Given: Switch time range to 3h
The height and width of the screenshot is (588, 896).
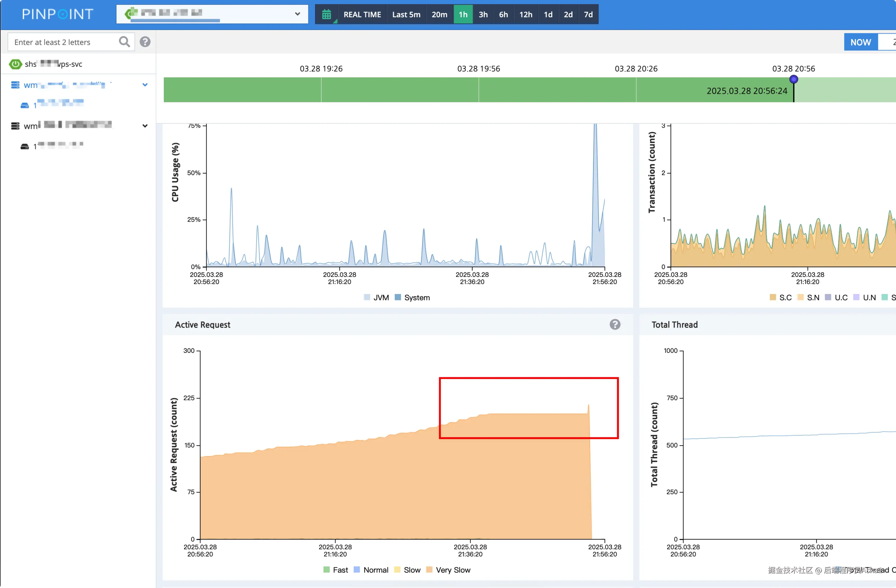Looking at the screenshot, I should (x=483, y=14).
